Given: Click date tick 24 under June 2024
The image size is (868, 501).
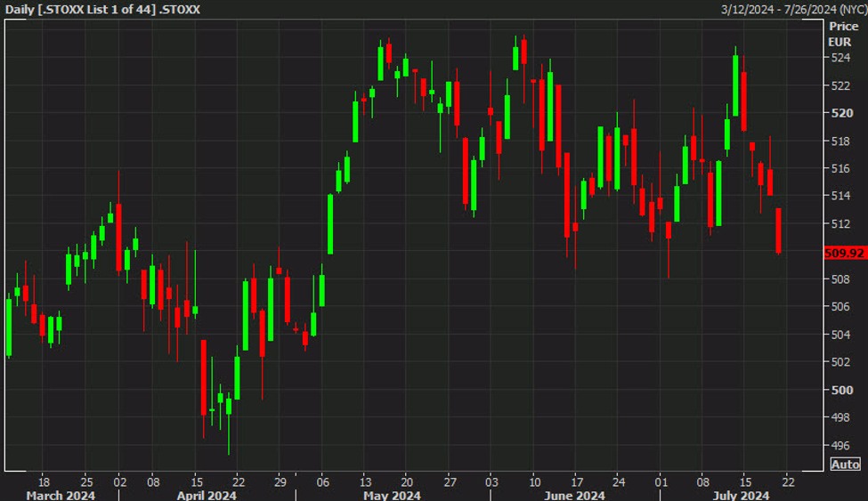Looking at the screenshot, I should (x=619, y=481).
